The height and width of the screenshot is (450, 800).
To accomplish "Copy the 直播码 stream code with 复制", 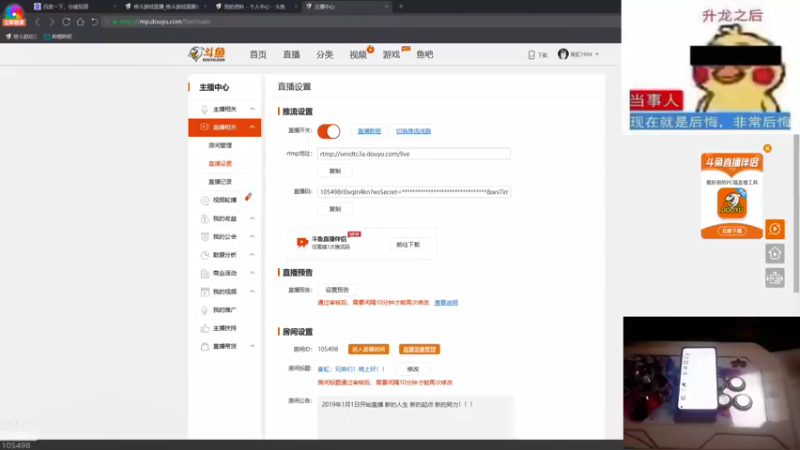I will point(335,209).
